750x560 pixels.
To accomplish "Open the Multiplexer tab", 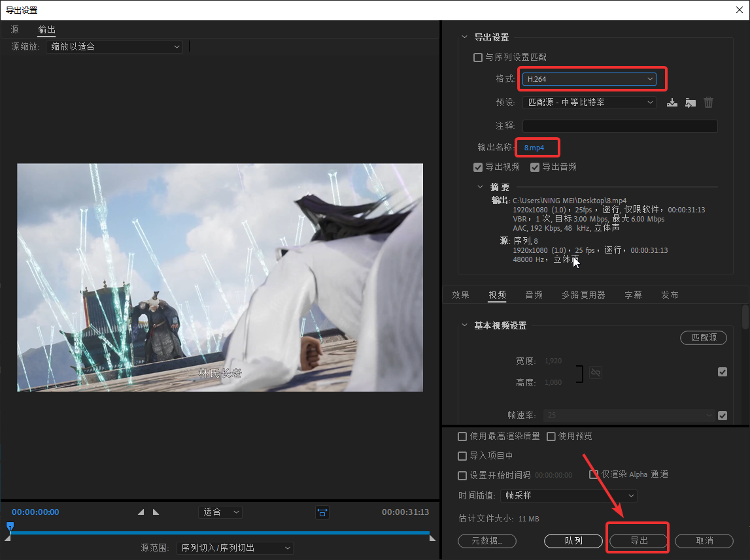I will 583,295.
